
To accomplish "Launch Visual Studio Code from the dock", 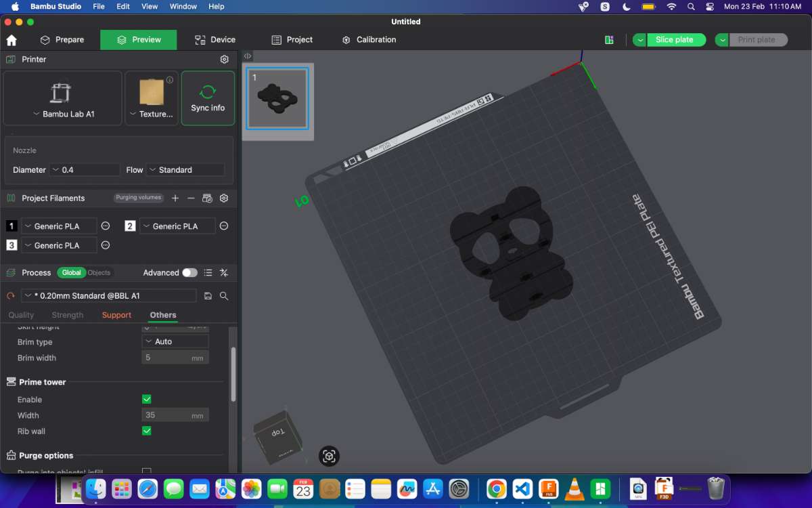I will point(522,488).
